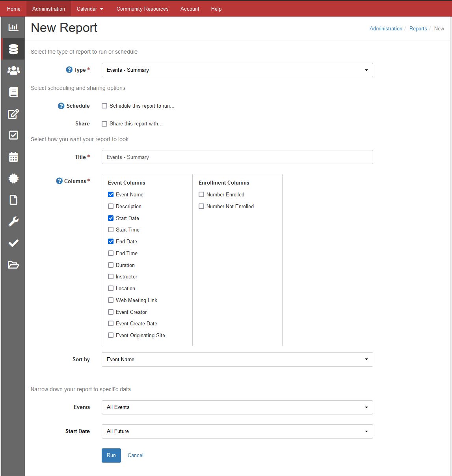
Task: Uncheck the Start Date event column
Action: point(111,218)
